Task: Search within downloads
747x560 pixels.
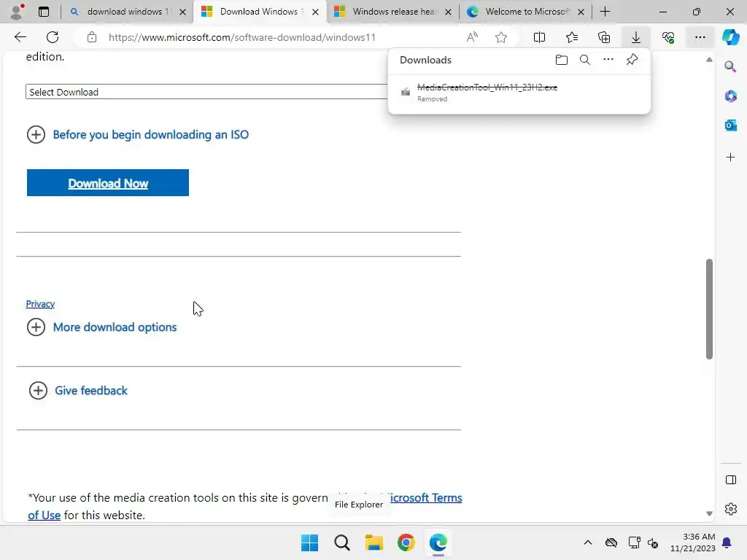Action: (x=585, y=60)
